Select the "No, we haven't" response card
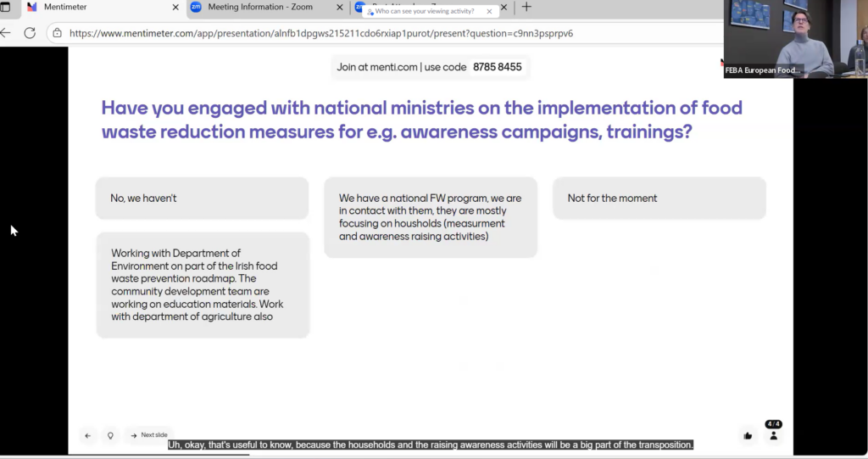This screenshot has width=868, height=459. coord(202,199)
